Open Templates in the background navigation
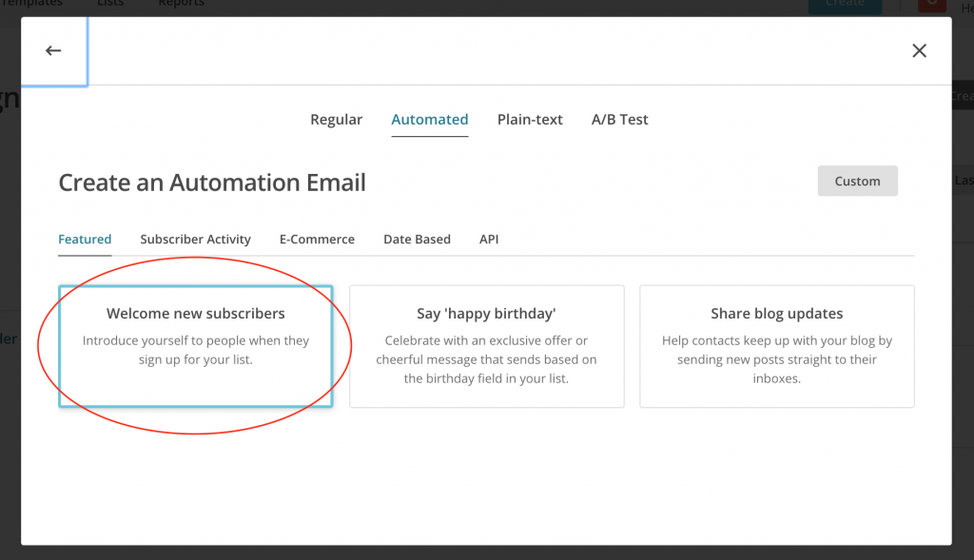The width and height of the screenshot is (974, 560). (x=31, y=4)
